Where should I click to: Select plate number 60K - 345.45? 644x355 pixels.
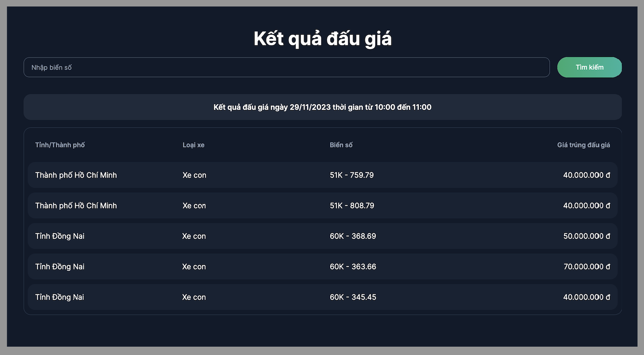(353, 297)
